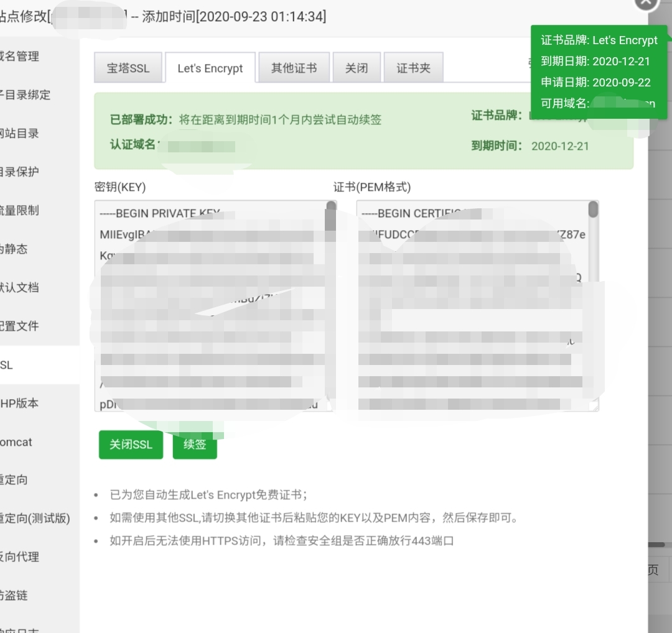
Task: Open the PHP版本 sidebar item
Action: (39, 403)
